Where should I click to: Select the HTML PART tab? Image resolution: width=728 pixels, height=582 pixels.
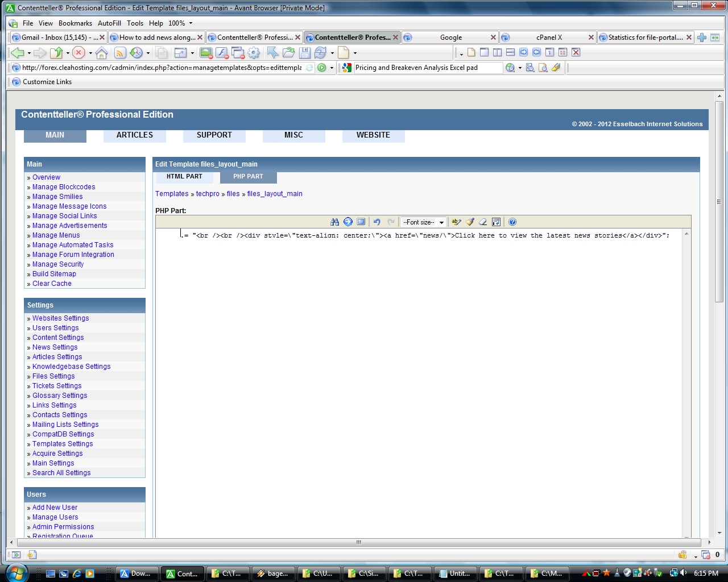click(184, 177)
